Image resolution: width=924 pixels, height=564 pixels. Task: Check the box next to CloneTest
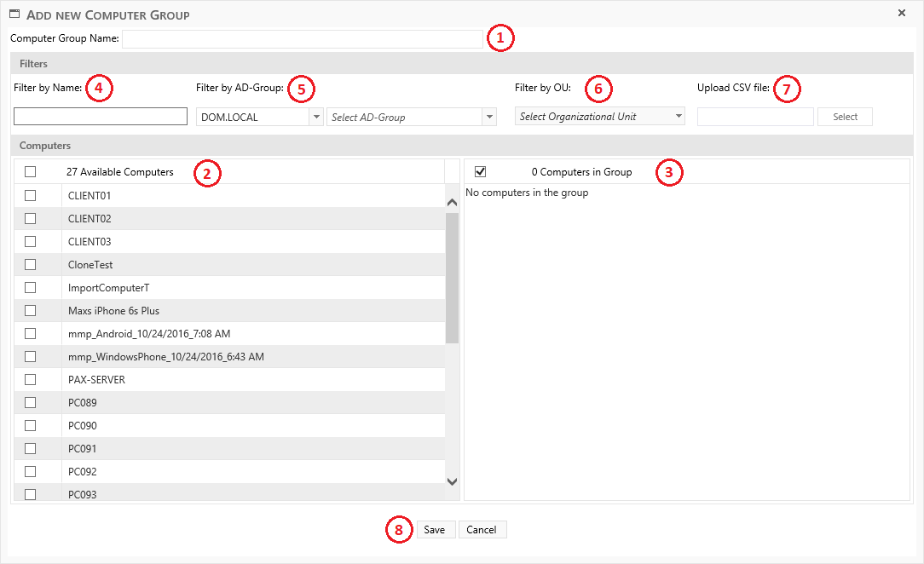coord(31,265)
